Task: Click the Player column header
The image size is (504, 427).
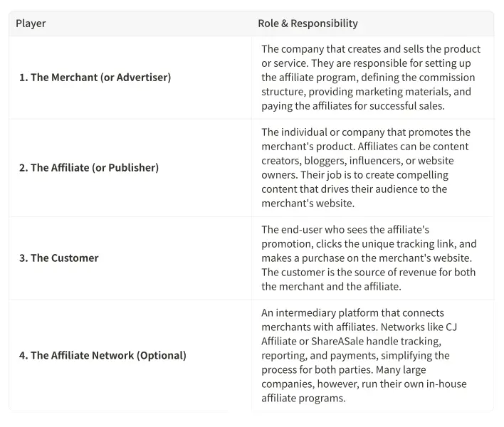Action: coord(31,23)
